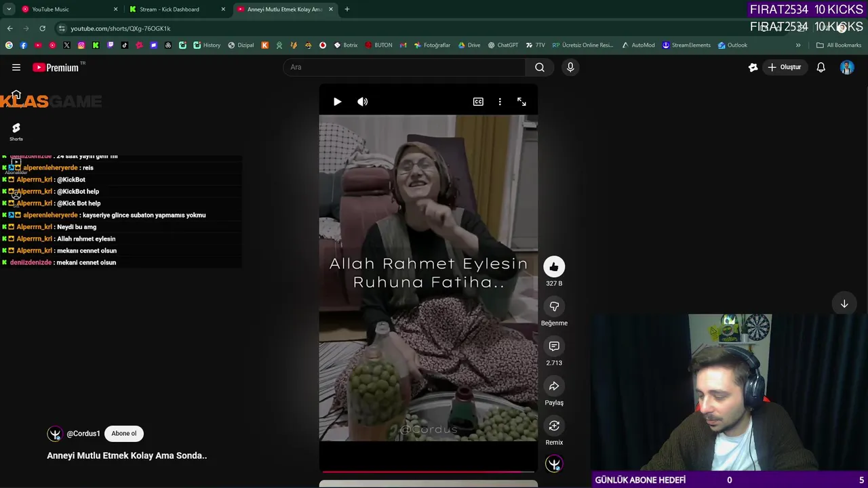Image resolution: width=868 pixels, height=488 pixels.
Task: Select chat message 'Neydi bu amg'
Action: 77,227
